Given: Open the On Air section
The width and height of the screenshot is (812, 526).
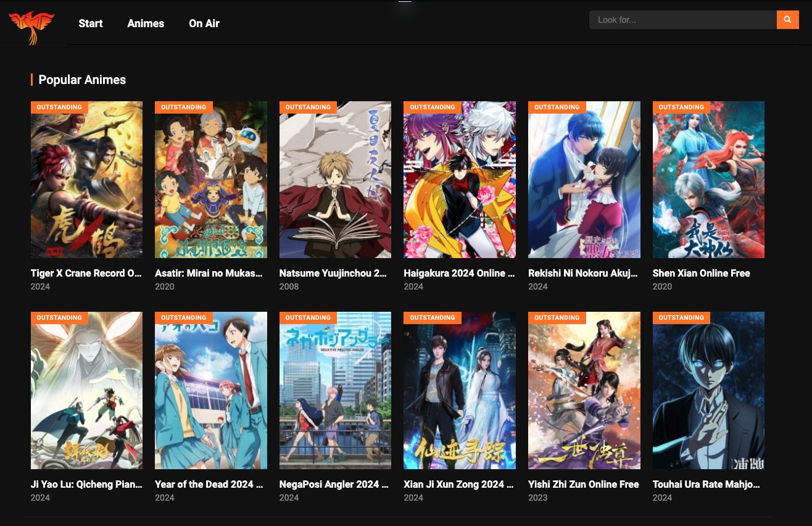Looking at the screenshot, I should 204,23.
